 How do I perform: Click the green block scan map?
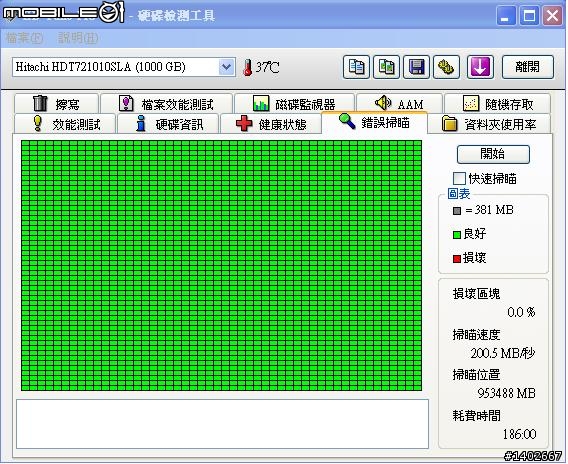pyautogui.click(x=221, y=266)
